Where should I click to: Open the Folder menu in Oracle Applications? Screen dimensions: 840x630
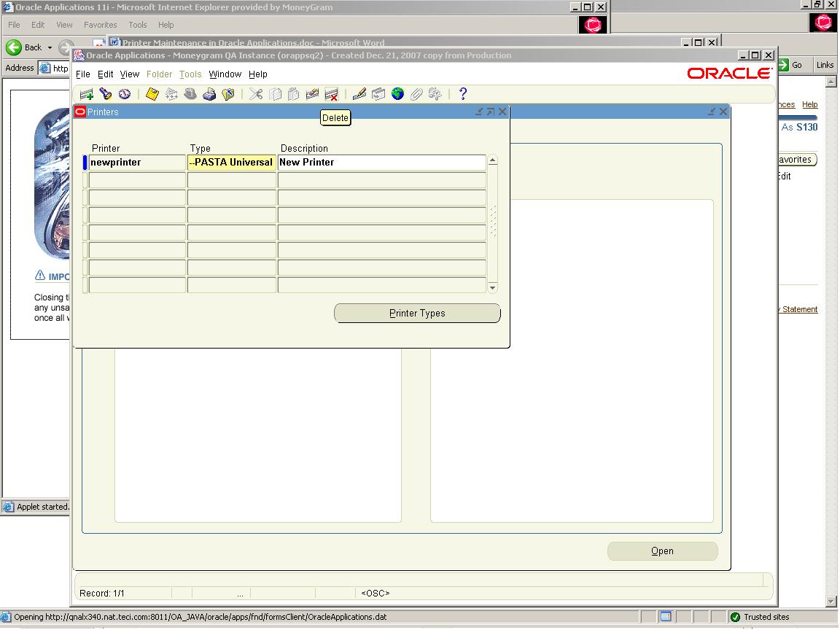159,74
